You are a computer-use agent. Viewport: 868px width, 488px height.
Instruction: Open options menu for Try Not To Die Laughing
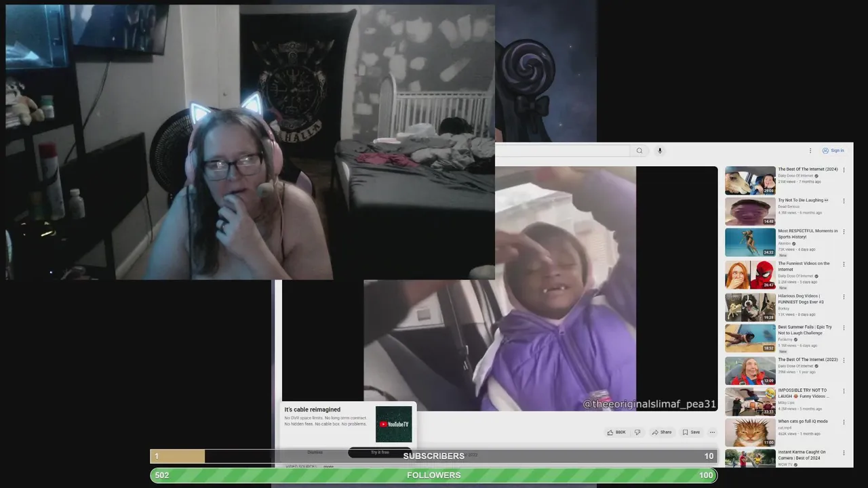(844, 201)
